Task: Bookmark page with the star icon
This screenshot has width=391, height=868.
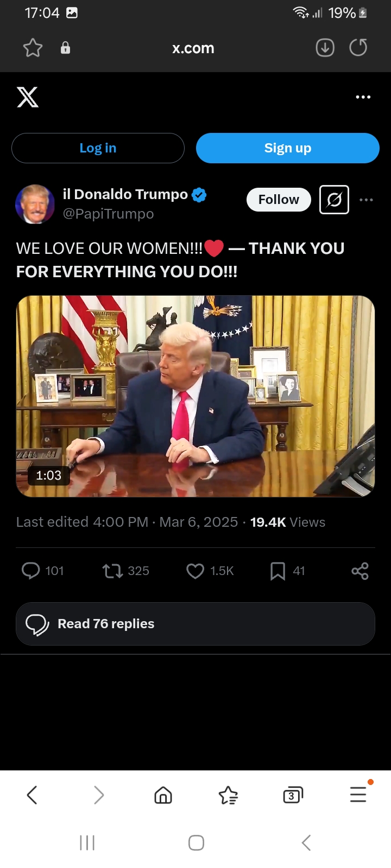Action: (x=33, y=48)
